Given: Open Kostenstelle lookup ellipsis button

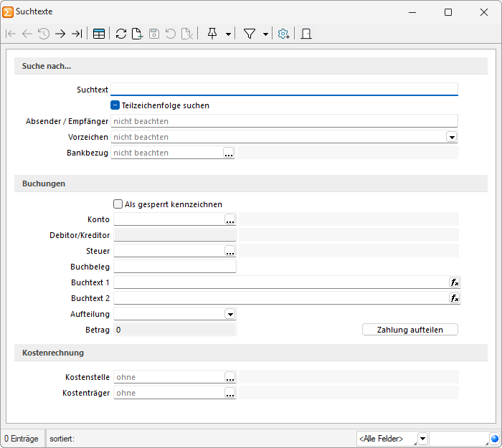Looking at the screenshot, I should [230, 377].
